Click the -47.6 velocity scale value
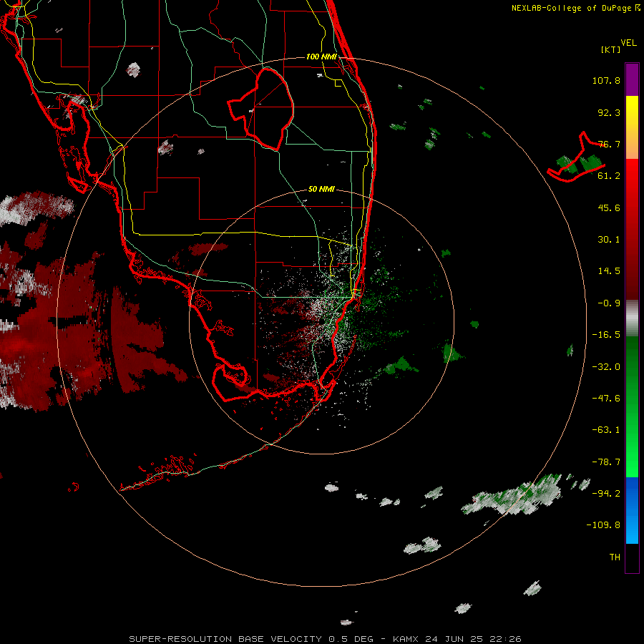The height and width of the screenshot is (644, 644). pyautogui.click(x=606, y=399)
